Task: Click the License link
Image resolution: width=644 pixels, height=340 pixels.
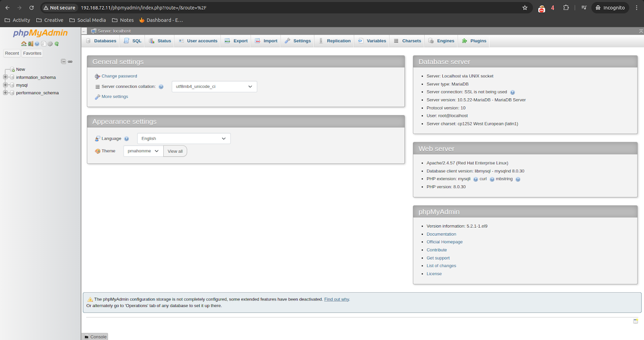Action: click(434, 274)
